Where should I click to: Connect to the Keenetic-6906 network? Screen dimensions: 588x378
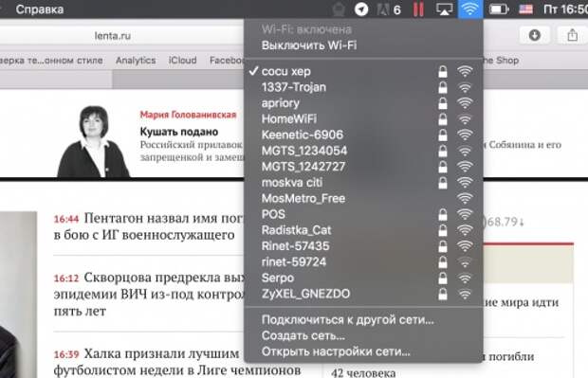pyautogui.click(x=363, y=135)
